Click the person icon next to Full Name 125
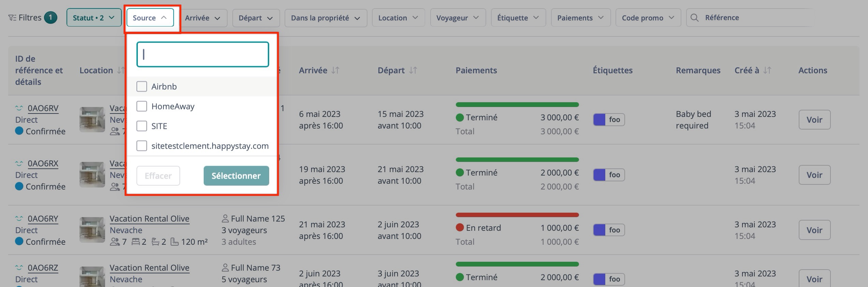868x287 pixels. click(x=225, y=218)
